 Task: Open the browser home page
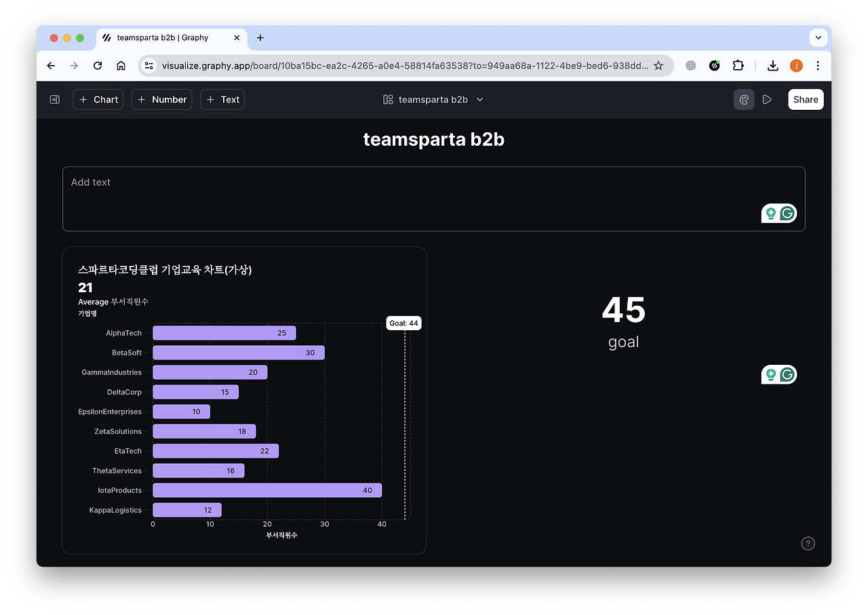click(x=121, y=66)
